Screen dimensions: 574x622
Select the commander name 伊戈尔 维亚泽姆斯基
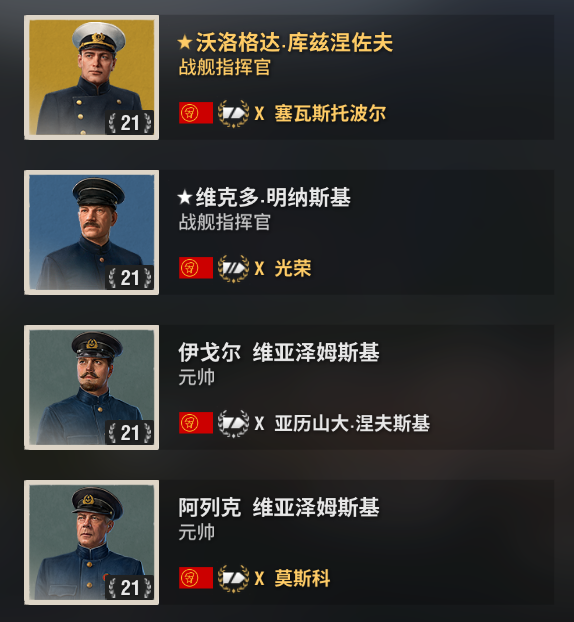279,352
